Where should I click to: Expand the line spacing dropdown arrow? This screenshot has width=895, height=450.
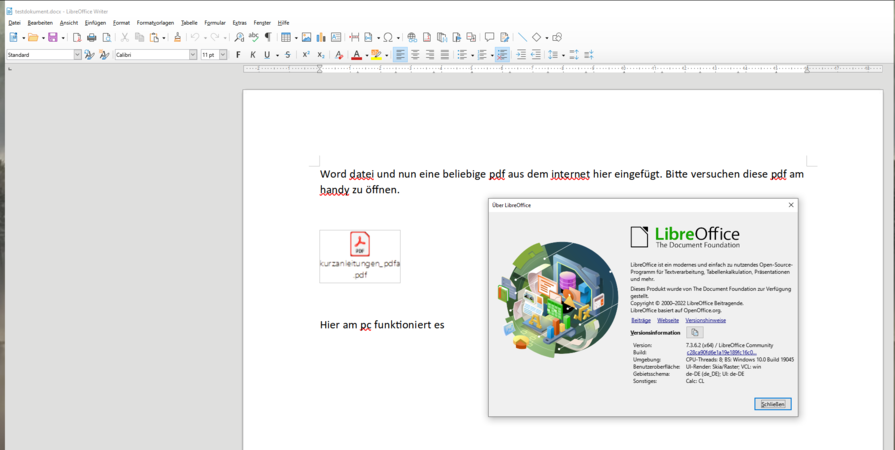pyautogui.click(x=563, y=55)
